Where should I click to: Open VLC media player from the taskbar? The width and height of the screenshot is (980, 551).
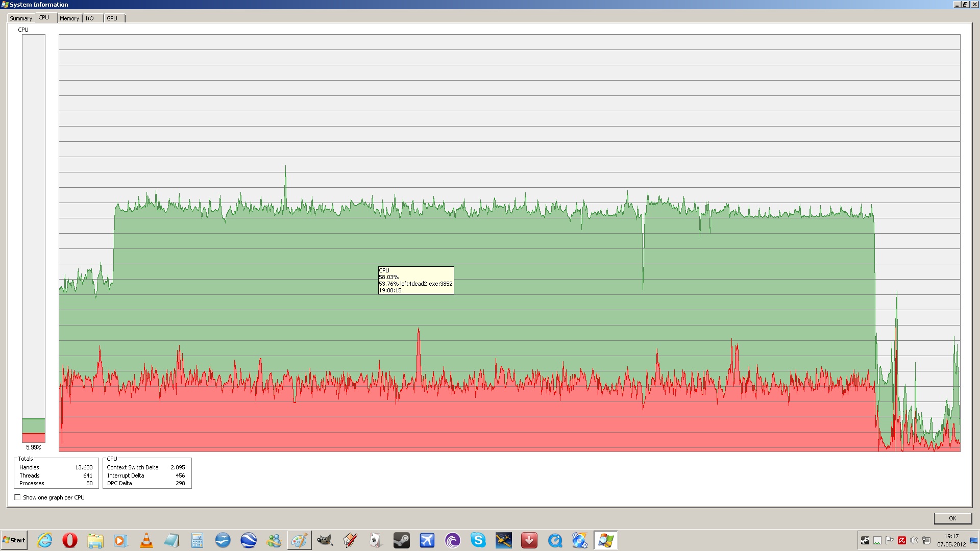[146, 540]
